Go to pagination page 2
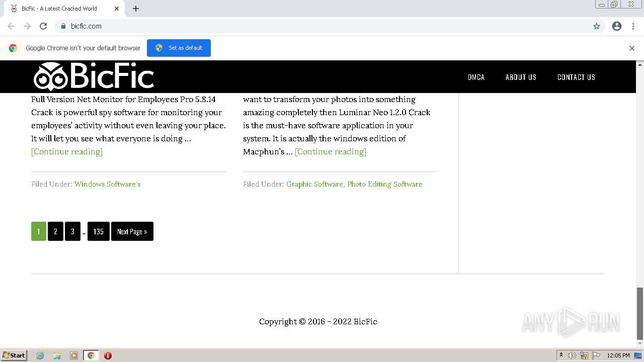 [55, 231]
